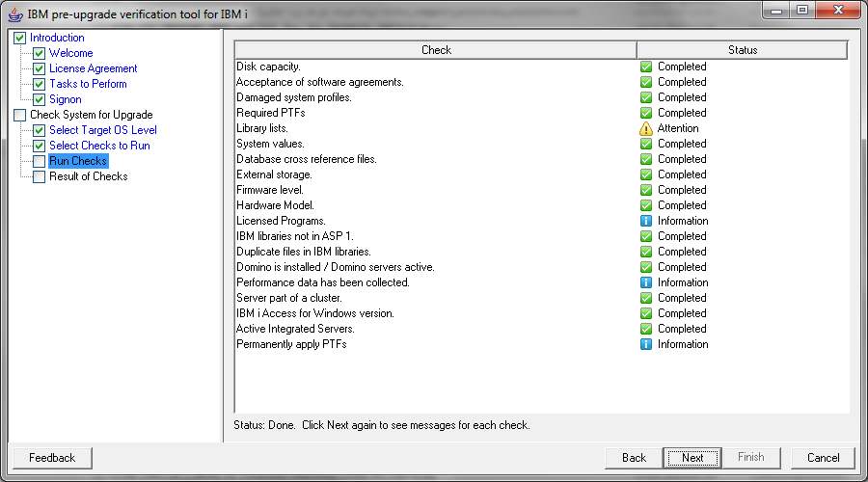
Task: Click the Status column header
Action: tap(742, 50)
